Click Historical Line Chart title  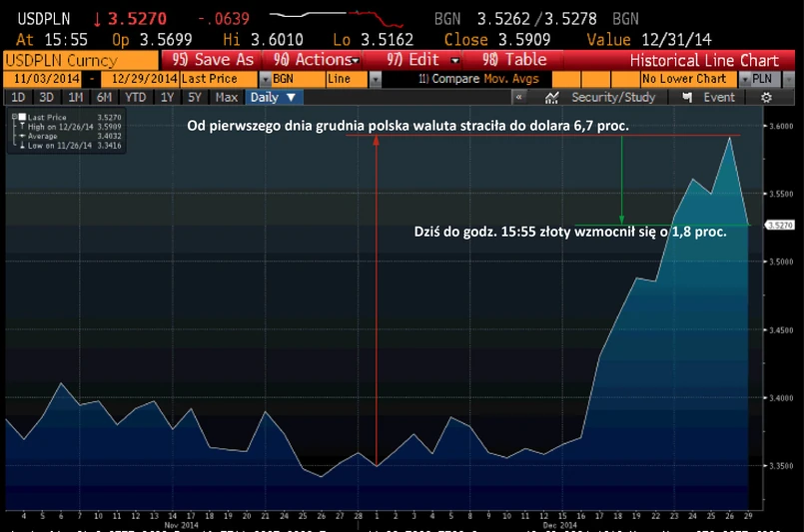pyautogui.click(x=704, y=61)
